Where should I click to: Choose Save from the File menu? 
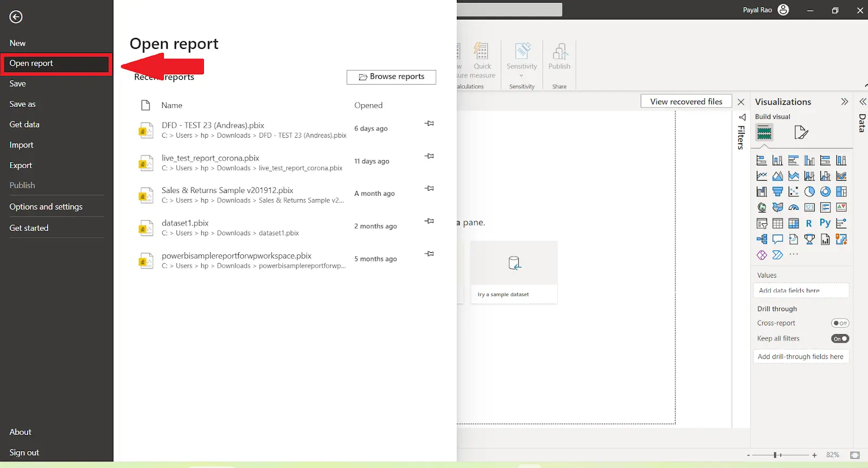[17, 84]
